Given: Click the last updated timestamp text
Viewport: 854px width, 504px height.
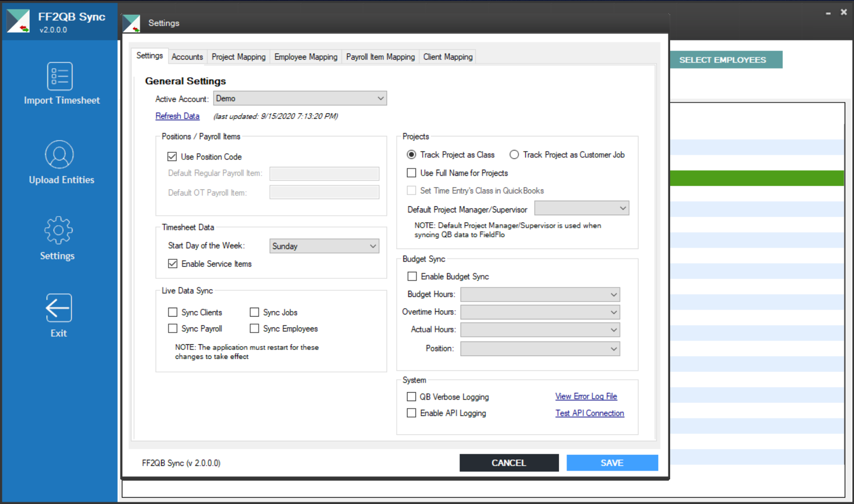Looking at the screenshot, I should click(276, 116).
